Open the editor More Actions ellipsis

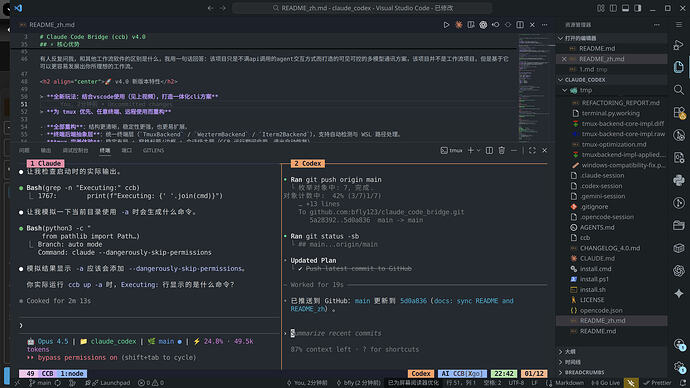pyautogui.click(x=544, y=25)
